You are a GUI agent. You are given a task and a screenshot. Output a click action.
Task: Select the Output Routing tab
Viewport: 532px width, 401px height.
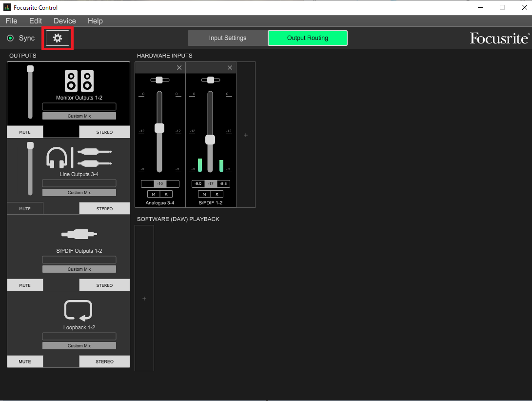(307, 38)
